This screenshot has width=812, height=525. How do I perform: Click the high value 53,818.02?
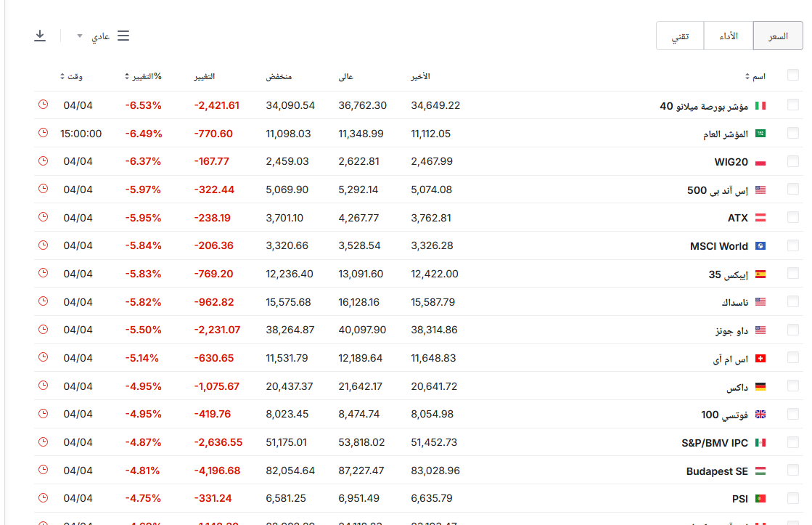(x=361, y=442)
